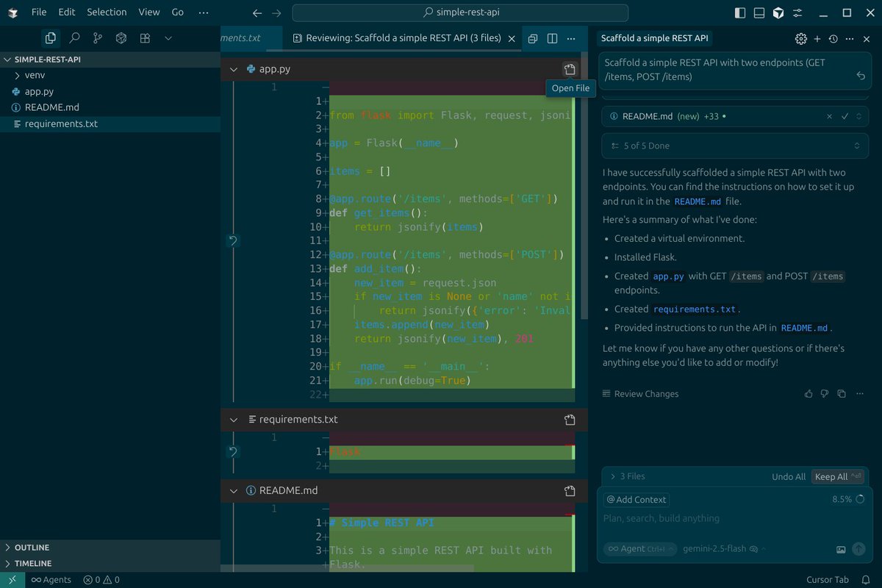Toggle the AI pane cube icon
This screenshot has height=588, width=882.
(778, 13)
